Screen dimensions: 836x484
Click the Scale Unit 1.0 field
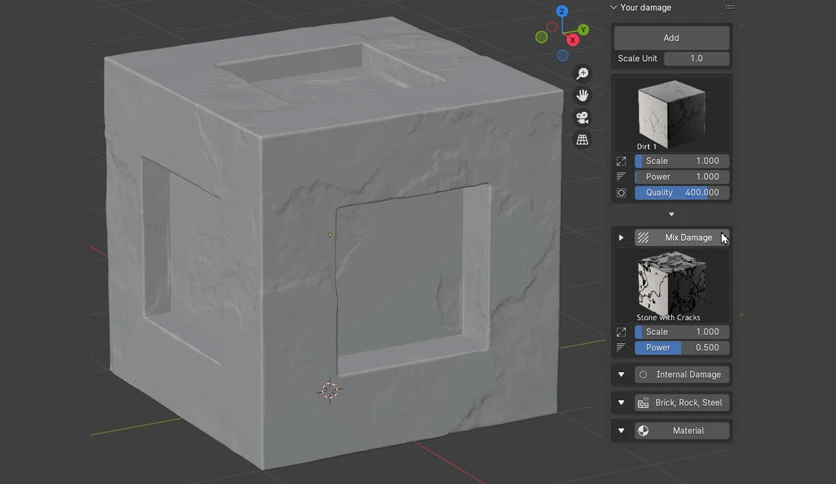[697, 59]
